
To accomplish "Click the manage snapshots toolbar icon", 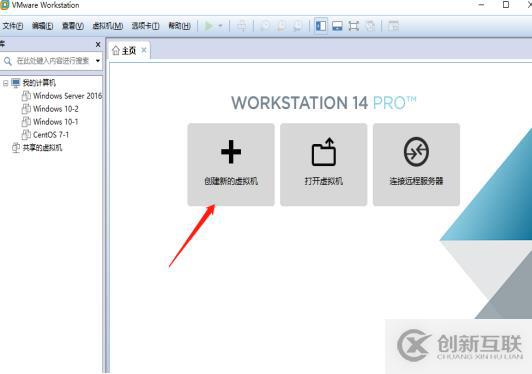I will click(x=298, y=26).
